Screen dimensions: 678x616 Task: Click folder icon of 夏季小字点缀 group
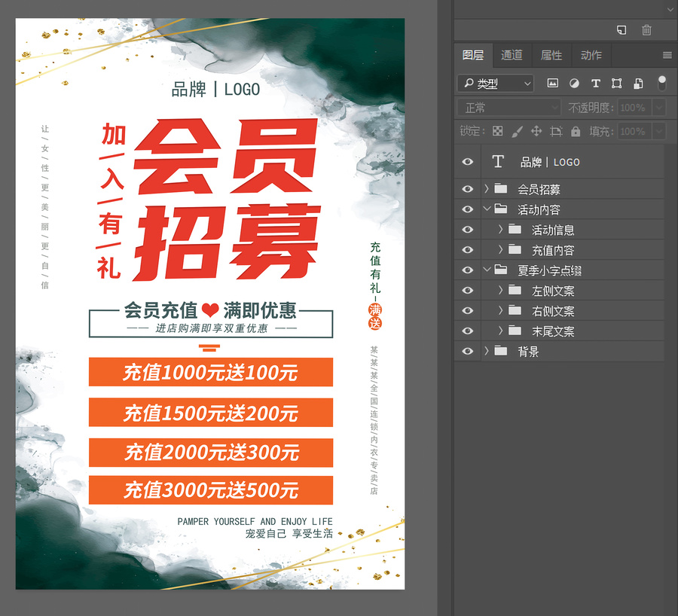pyautogui.click(x=501, y=270)
